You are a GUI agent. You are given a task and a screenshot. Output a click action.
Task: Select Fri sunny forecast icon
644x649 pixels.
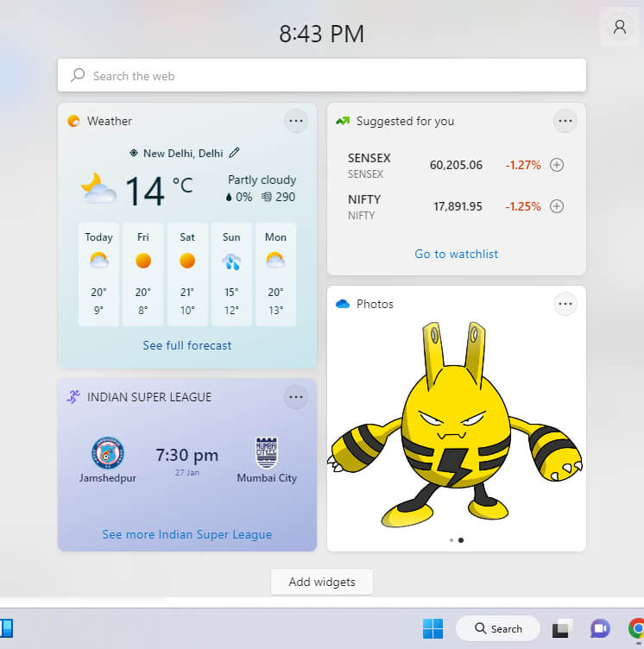143,261
